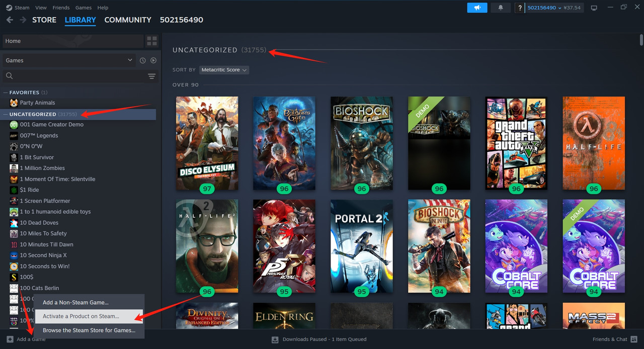Image resolution: width=644 pixels, height=349 pixels.
Task: Select 007™ Legends in the list
Action: 39,136
